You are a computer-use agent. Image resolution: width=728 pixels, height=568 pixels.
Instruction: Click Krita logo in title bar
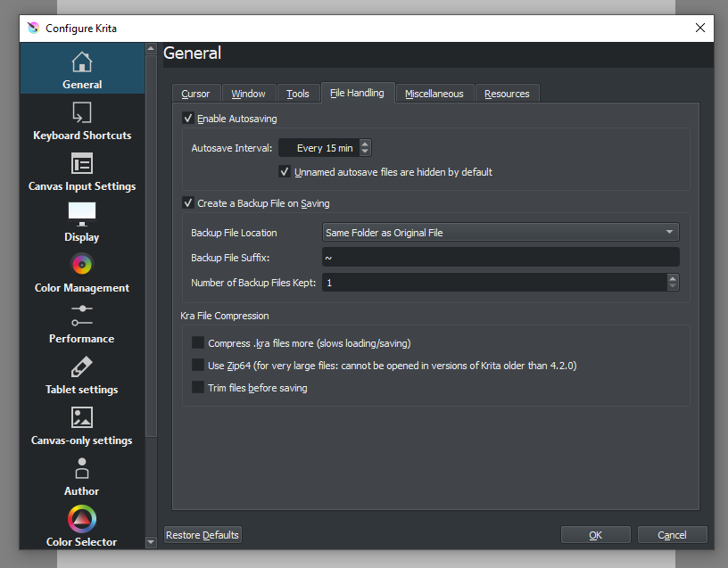33,29
